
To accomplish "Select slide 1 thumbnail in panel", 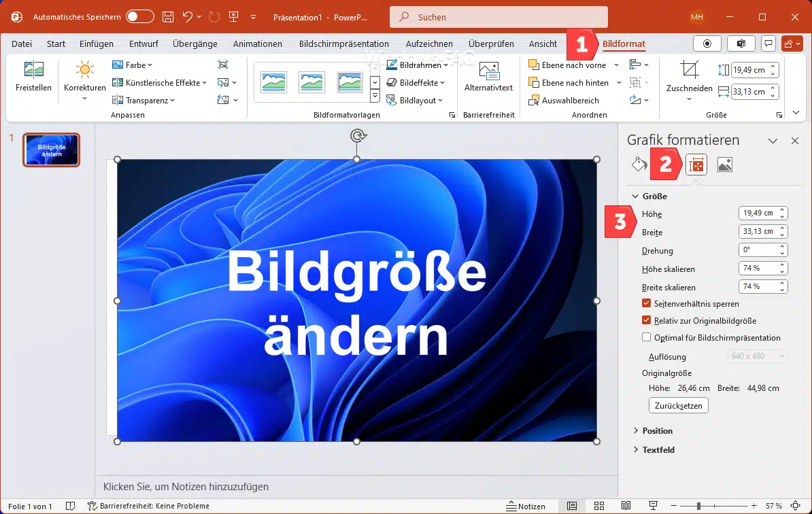I will (x=52, y=150).
